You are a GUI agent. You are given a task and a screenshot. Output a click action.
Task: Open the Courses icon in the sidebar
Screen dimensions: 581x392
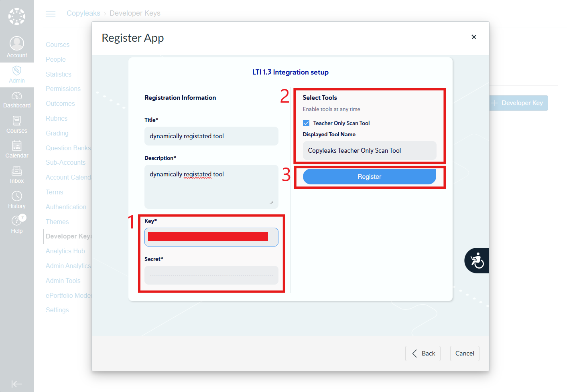click(17, 121)
